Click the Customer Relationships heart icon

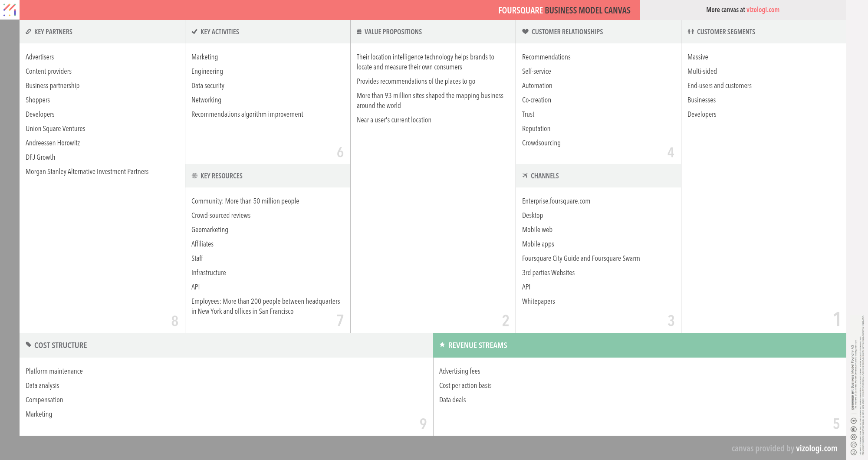(525, 32)
